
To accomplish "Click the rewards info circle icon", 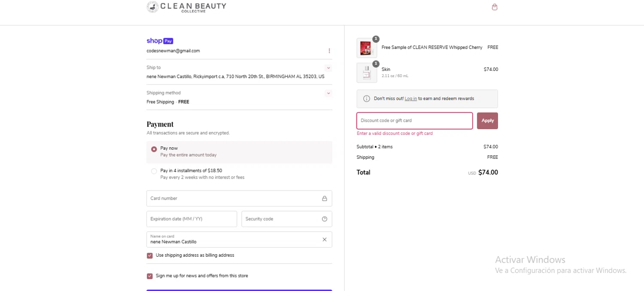I will 367,99.
